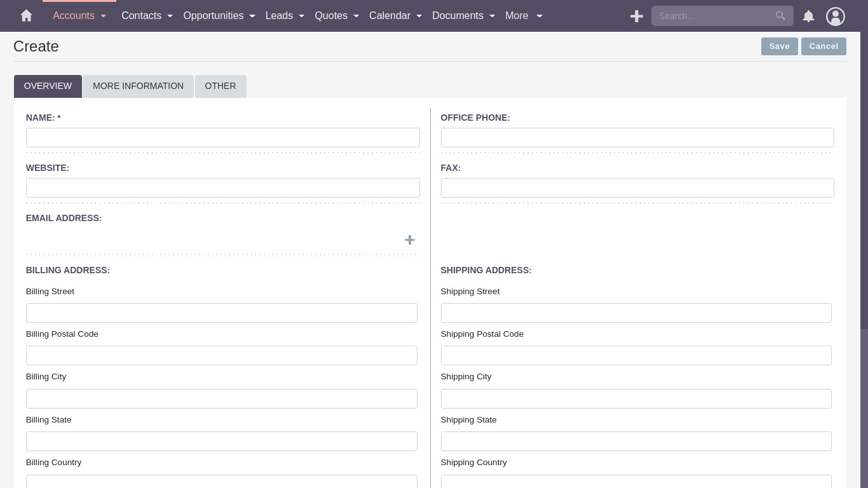Open the Calendar menu
This screenshot has width=868, height=488.
[x=390, y=16]
